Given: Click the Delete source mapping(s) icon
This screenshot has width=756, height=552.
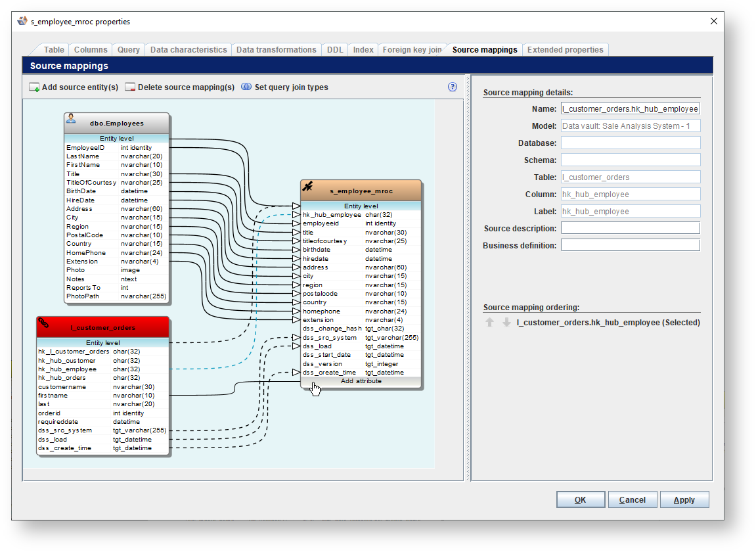Looking at the screenshot, I should (x=130, y=87).
